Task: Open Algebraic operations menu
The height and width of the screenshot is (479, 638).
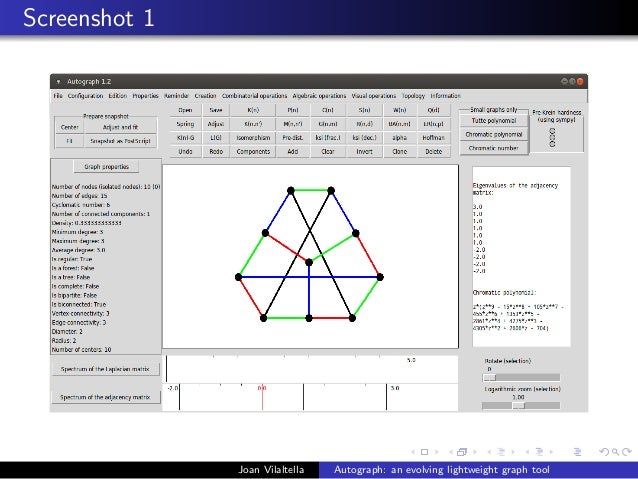Action: 319,96
